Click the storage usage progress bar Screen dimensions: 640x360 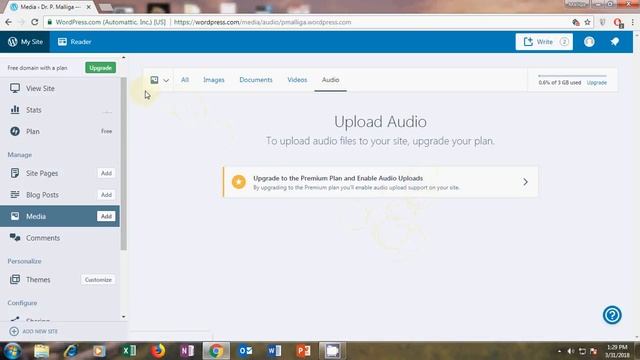coord(572,76)
